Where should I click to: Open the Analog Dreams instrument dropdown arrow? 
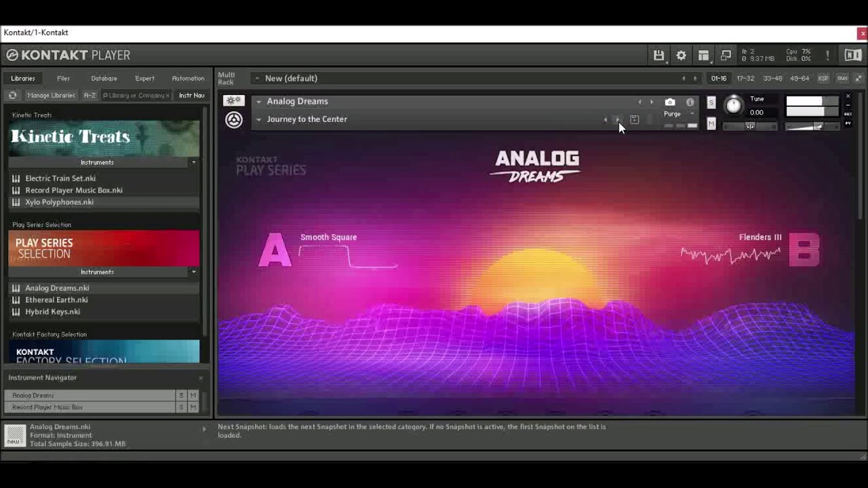click(x=258, y=102)
